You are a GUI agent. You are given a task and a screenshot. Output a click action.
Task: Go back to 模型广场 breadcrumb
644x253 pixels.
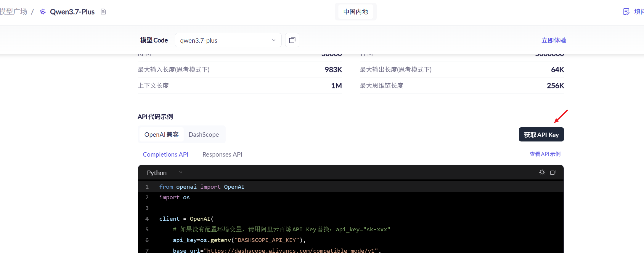coord(13,12)
